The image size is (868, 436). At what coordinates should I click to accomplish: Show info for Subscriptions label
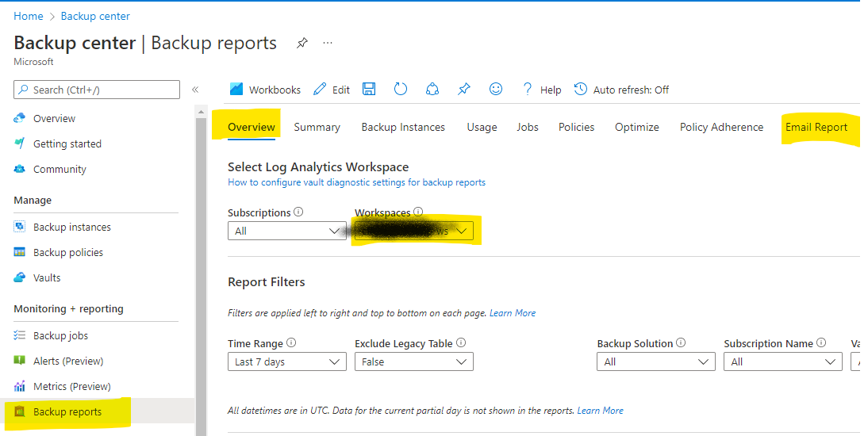click(x=298, y=212)
